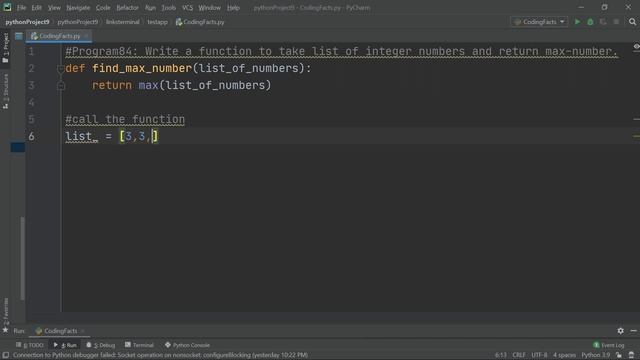The height and width of the screenshot is (360, 640).
Task: Open the Debug tool window button
Action: coord(101,345)
